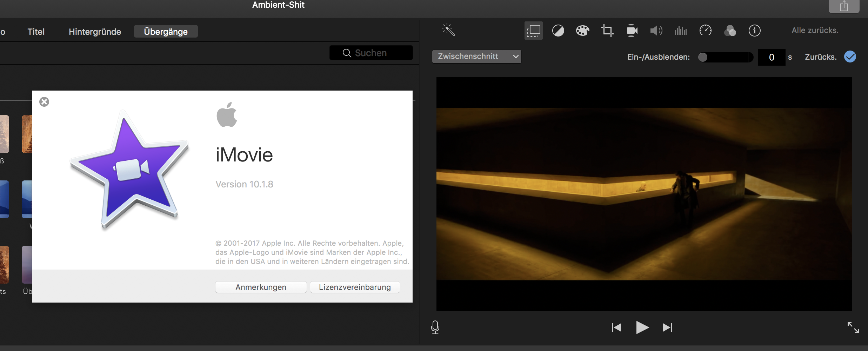The height and width of the screenshot is (351, 868).
Task: Adjust the Ein-/Ausblenden fade slider
Action: coord(725,57)
